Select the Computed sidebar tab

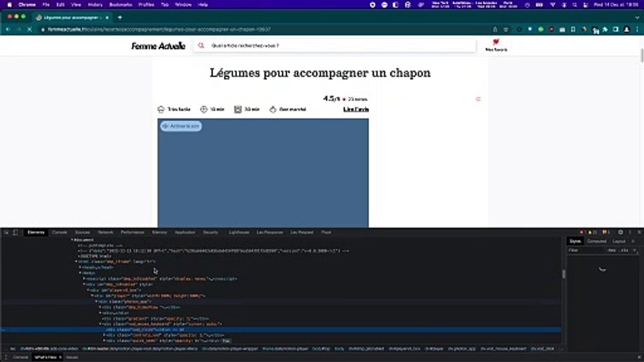pos(597,241)
